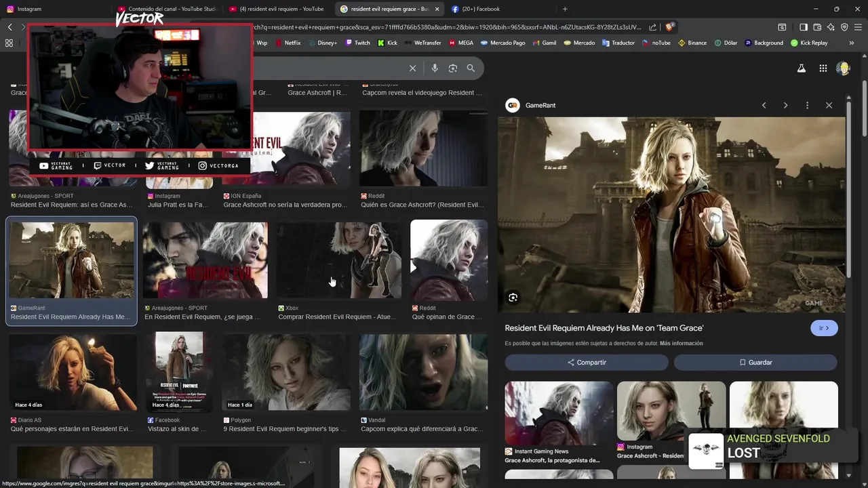This screenshot has width=868, height=488.
Task: Select the GameRant result thumbnail in the grid
Action: pyautogui.click(x=72, y=260)
